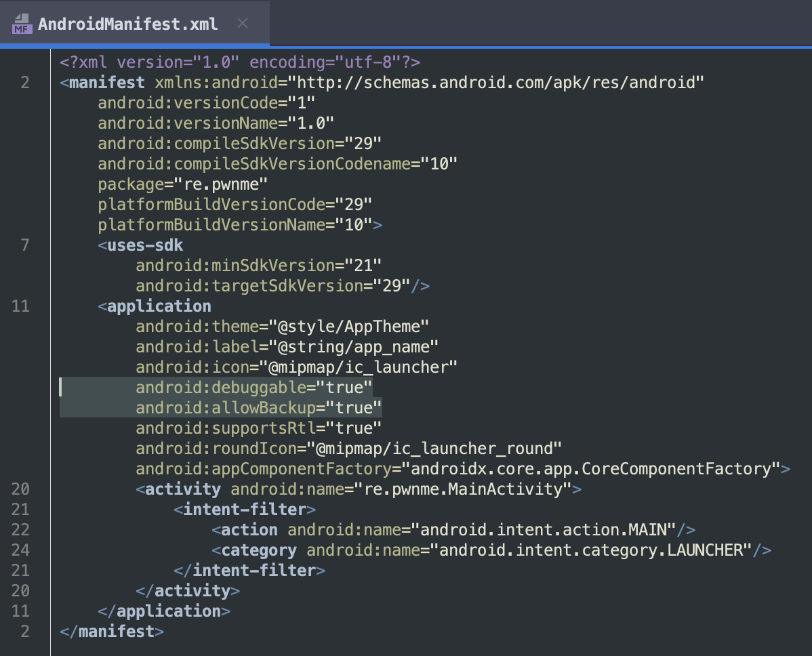Click the uses-sdk tag
This screenshot has width=812, height=656.
[140, 245]
